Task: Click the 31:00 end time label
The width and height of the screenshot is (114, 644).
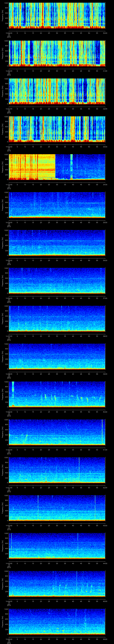Action: [105, 71]
